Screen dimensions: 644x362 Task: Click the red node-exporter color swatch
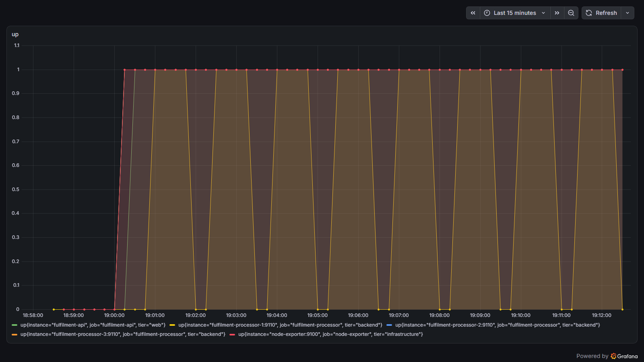coord(232,334)
